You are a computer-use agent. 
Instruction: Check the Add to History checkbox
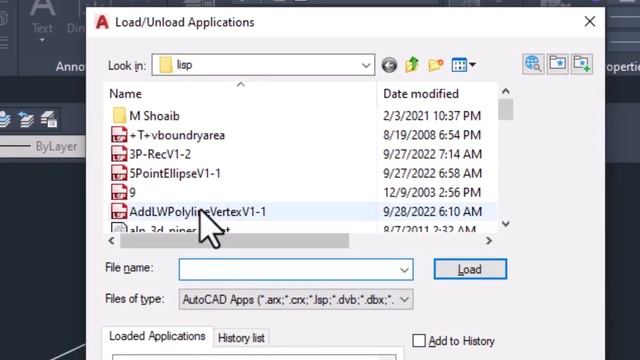click(419, 341)
